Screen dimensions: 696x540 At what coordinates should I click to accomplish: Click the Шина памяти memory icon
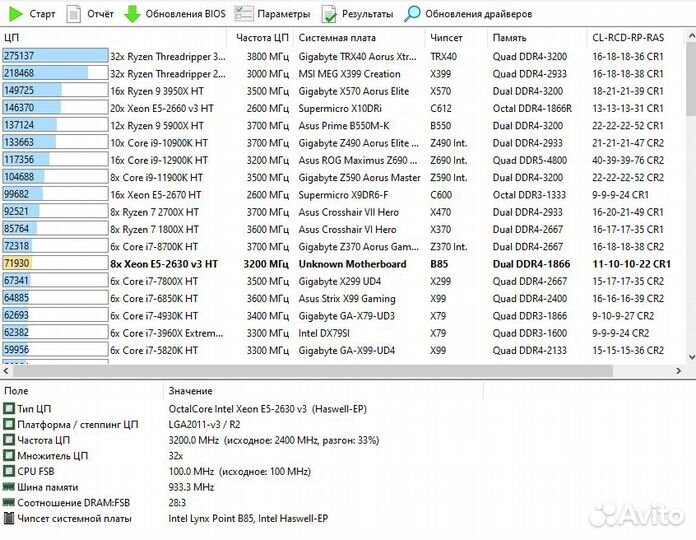[8, 487]
